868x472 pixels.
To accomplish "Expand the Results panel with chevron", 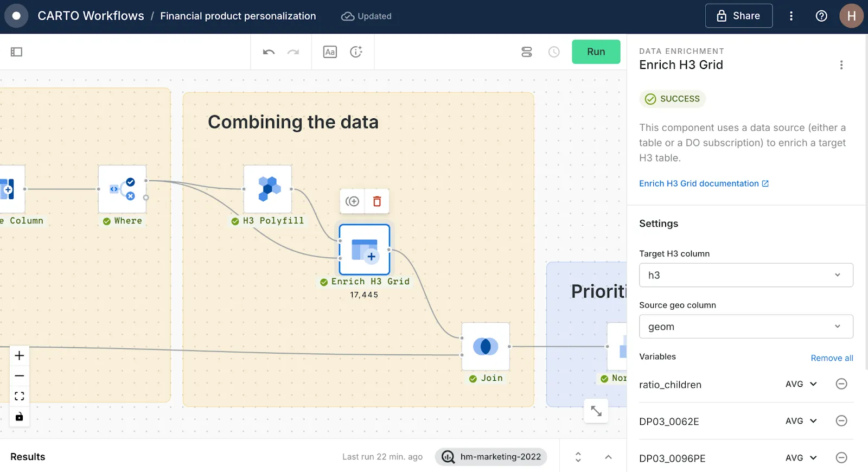I will 608,457.
